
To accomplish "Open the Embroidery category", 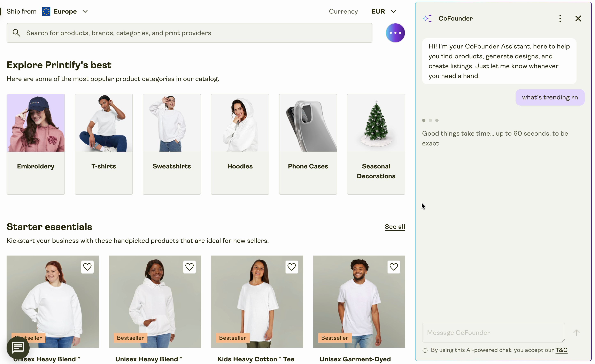I will coord(36,144).
